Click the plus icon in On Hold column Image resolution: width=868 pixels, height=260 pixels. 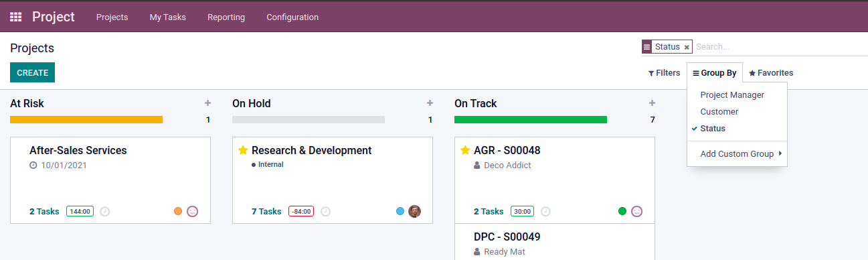(430, 103)
